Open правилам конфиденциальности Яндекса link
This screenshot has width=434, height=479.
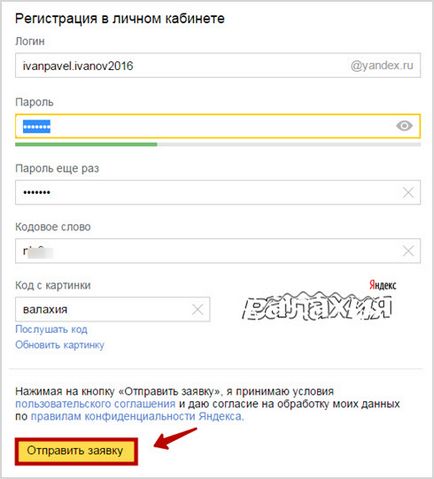(x=137, y=417)
